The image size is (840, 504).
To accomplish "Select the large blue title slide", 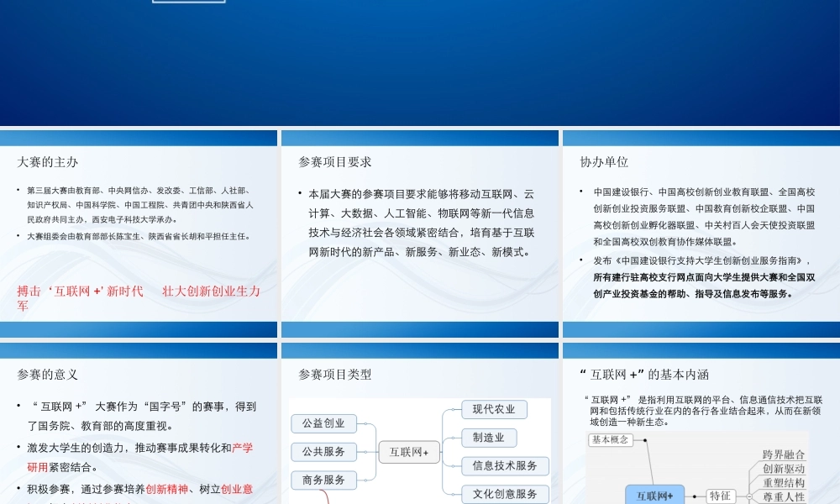I will [x=420, y=63].
